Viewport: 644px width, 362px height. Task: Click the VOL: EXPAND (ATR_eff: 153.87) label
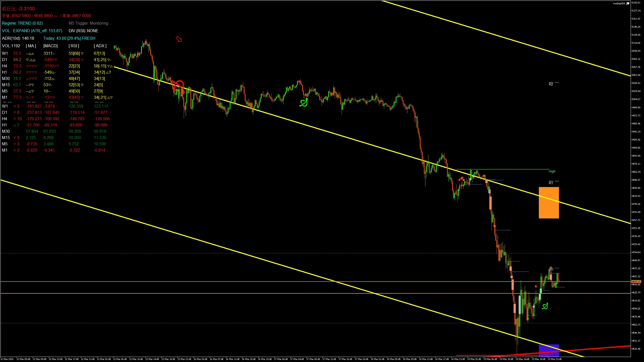coord(32,31)
